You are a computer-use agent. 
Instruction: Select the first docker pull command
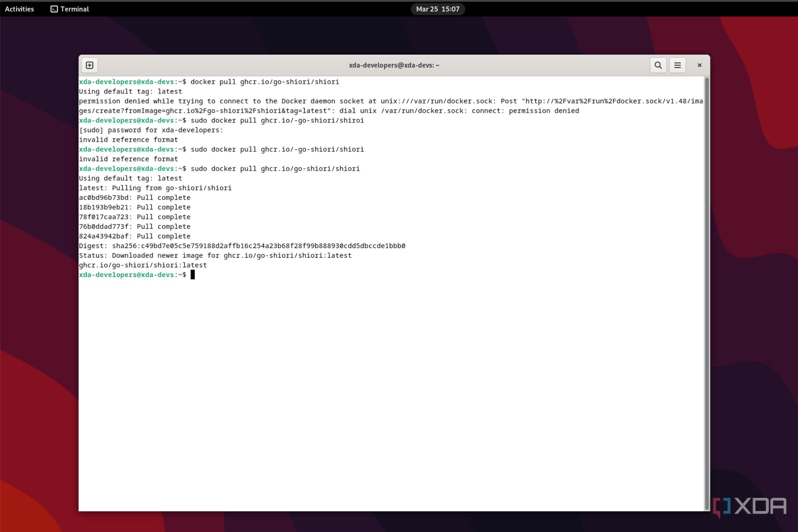(x=265, y=82)
